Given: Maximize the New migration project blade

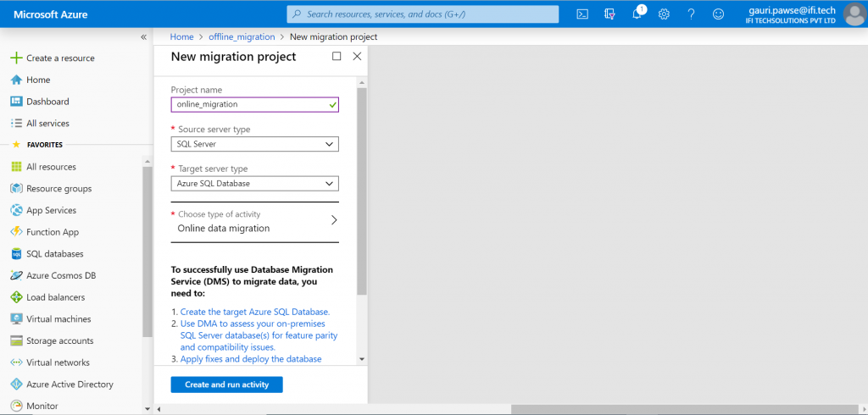Looking at the screenshot, I should (x=337, y=56).
